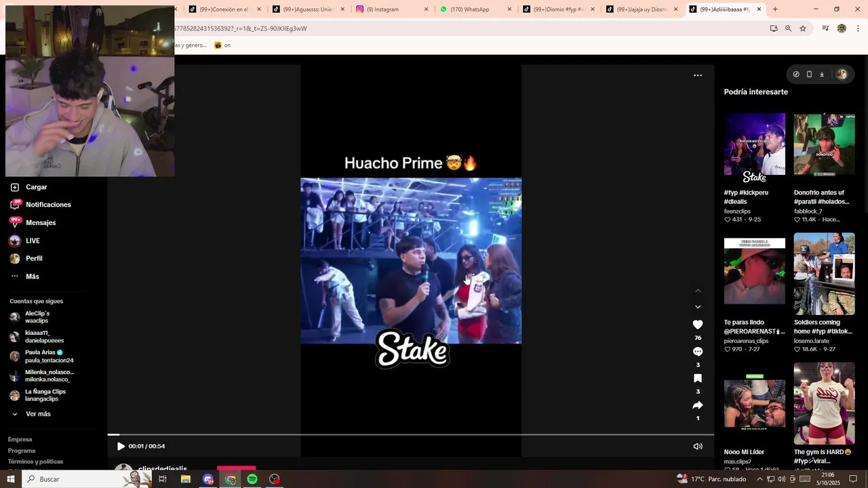The width and height of the screenshot is (868, 488).
Task: Show hidden system tray icons
Action: click(x=759, y=479)
